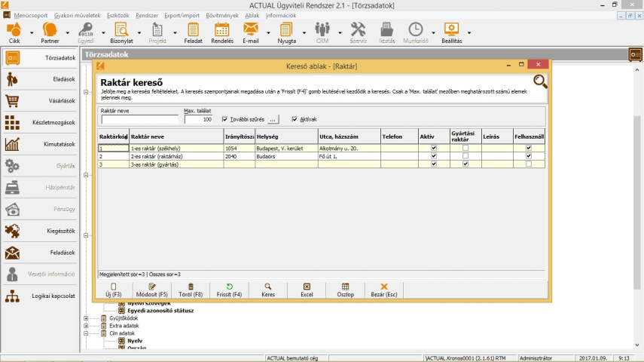
Task: Open the dropdown arrow next to Partner
Action: 68,32
